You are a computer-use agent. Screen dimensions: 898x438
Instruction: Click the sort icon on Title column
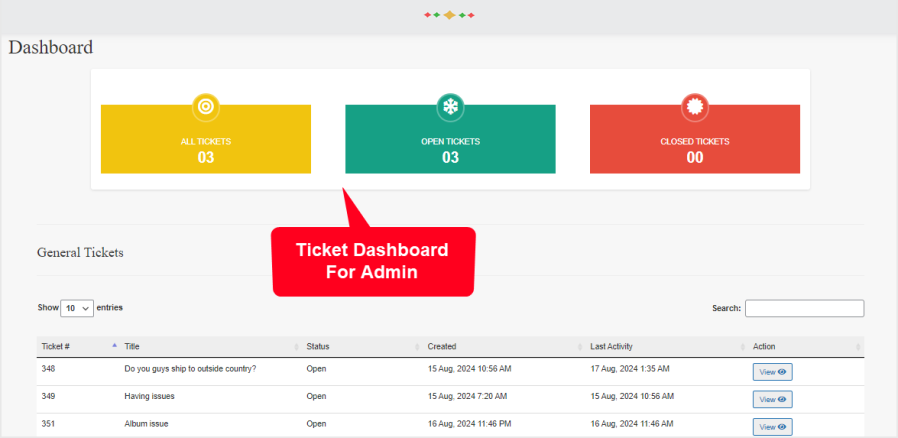tap(296, 347)
